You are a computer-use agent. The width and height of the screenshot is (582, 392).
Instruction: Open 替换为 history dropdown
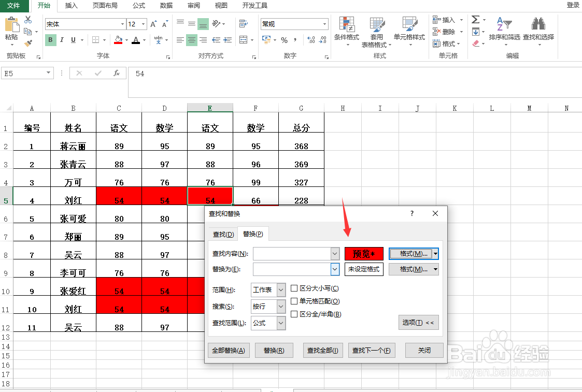[x=335, y=269]
